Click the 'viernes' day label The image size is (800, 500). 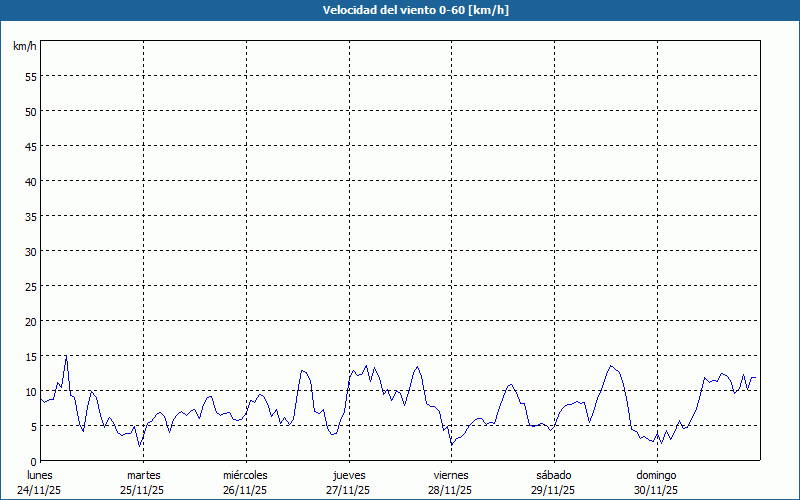click(451, 475)
